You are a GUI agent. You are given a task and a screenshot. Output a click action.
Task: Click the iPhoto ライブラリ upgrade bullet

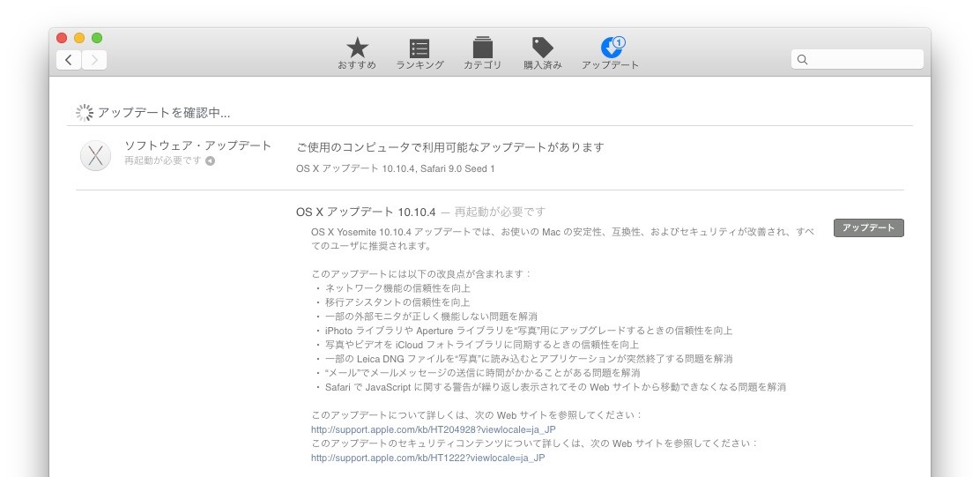(529, 331)
